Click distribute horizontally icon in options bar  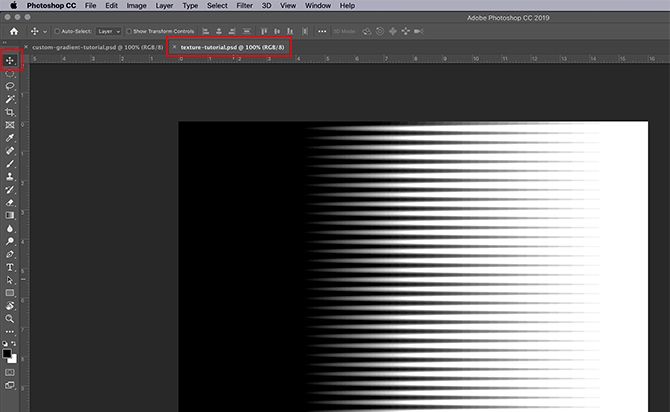tap(305, 31)
